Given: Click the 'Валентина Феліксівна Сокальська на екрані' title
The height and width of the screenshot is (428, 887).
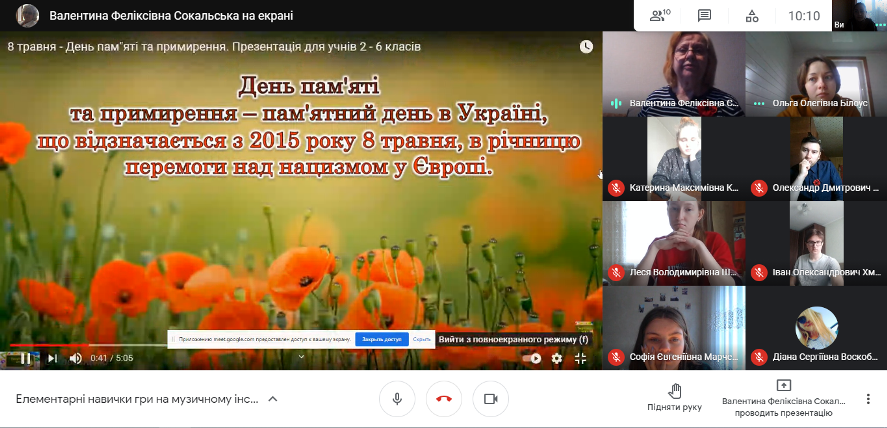Looking at the screenshot, I should point(171,16).
